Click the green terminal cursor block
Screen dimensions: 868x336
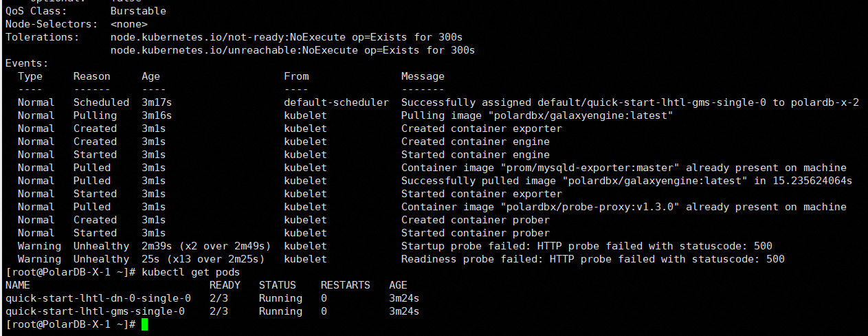pos(144,324)
